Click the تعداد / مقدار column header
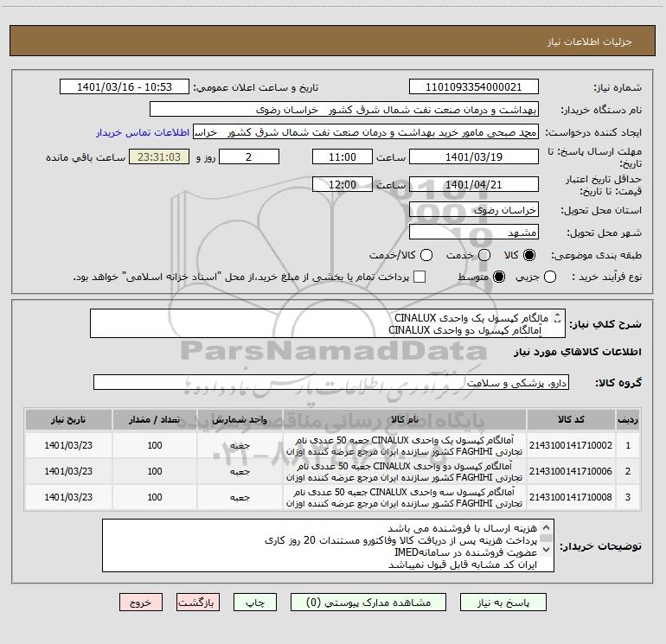Image resolution: width=666 pixels, height=644 pixels. (x=154, y=419)
